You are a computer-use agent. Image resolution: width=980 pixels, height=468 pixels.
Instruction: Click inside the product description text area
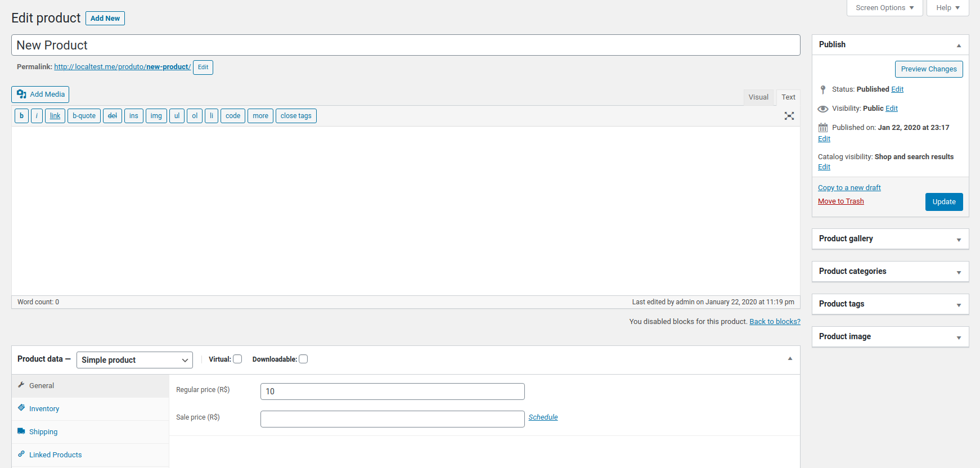click(x=406, y=211)
